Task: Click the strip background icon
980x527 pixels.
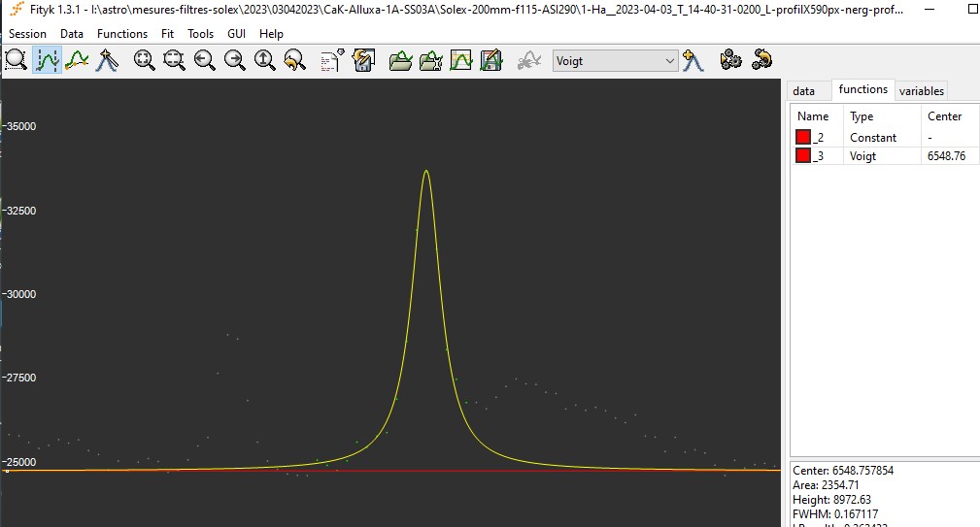Action: point(528,60)
